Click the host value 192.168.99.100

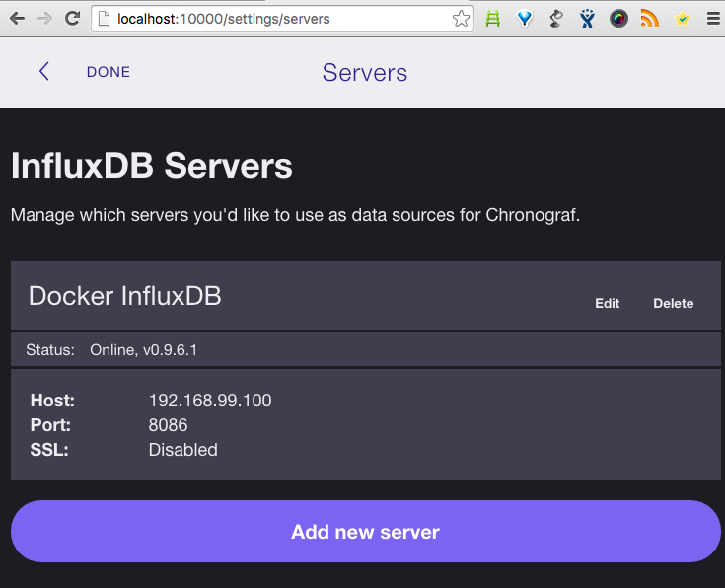coord(210,401)
